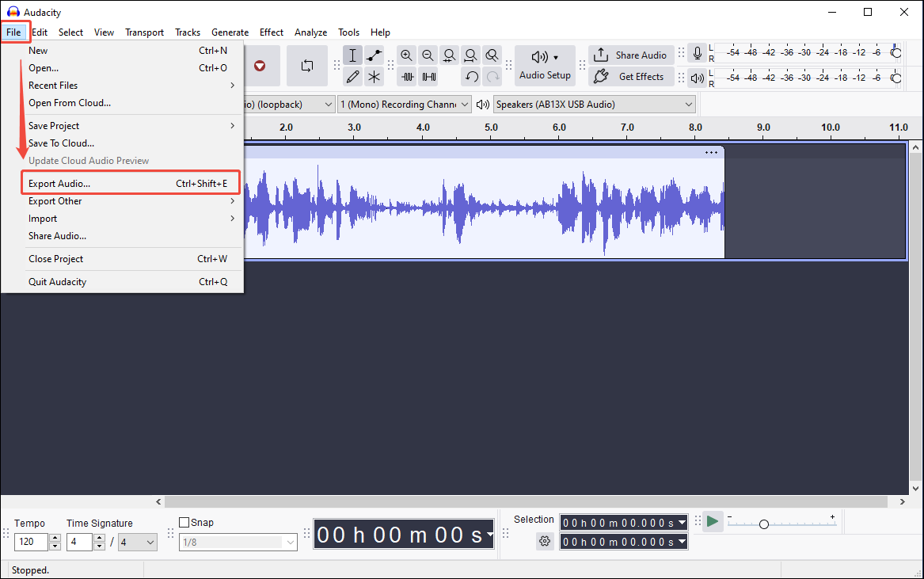The image size is (924, 579).
Task: Adjust the recording level meter slider
Action: (x=895, y=53)
